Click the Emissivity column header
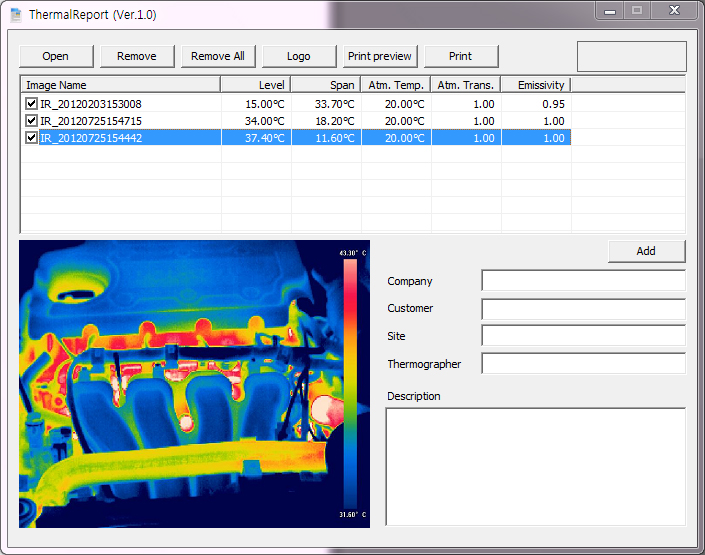The height and width of the screenshot is (555, 705). [x=535, y=85]
